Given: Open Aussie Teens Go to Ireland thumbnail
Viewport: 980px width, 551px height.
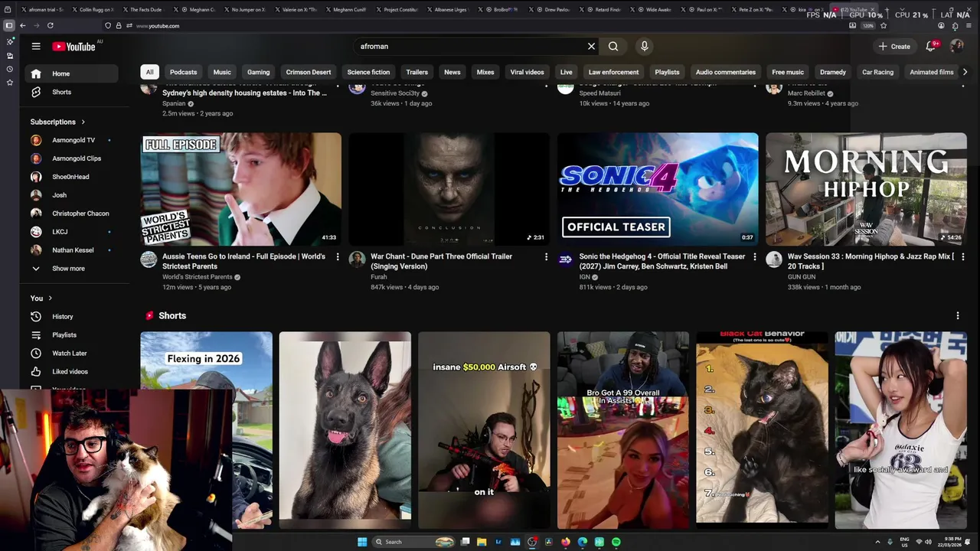Looking at the screenshot, I should (241, 189).
